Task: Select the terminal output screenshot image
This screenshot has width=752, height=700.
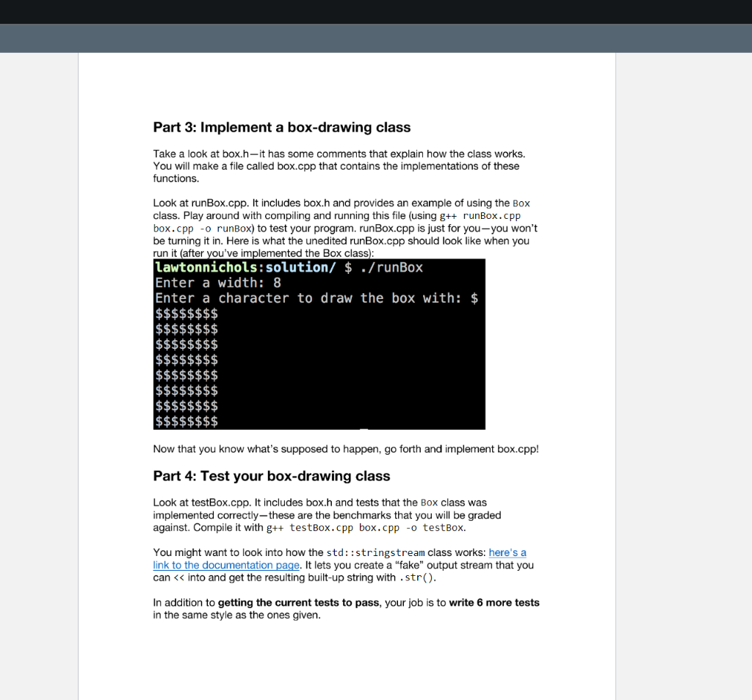Action: [319, 344]
